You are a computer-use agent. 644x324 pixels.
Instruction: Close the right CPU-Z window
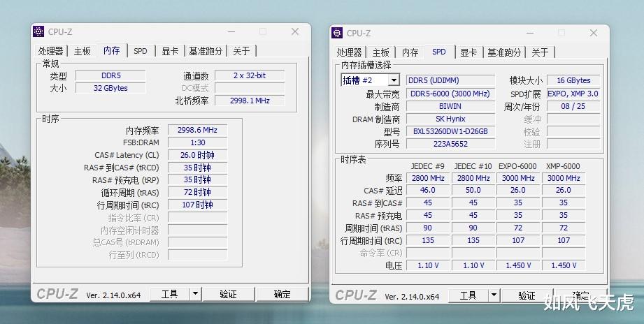pos(594,33)
